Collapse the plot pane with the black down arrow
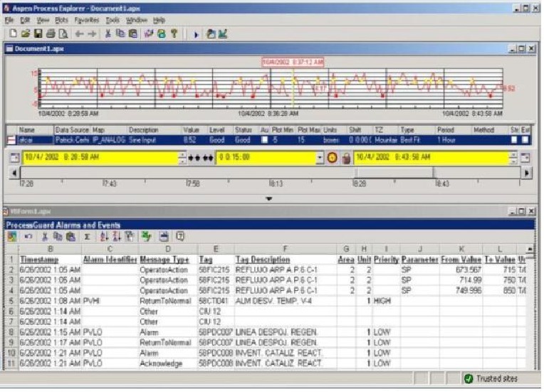 [x=269, y=199]
